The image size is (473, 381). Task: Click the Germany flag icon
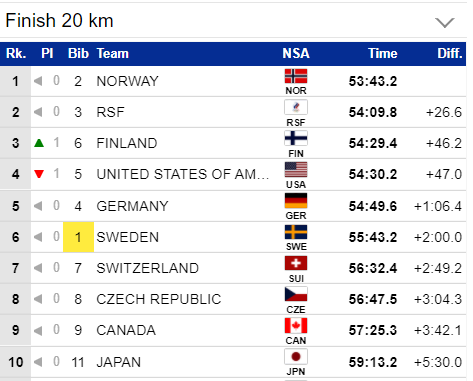click(x=296, y=201)
